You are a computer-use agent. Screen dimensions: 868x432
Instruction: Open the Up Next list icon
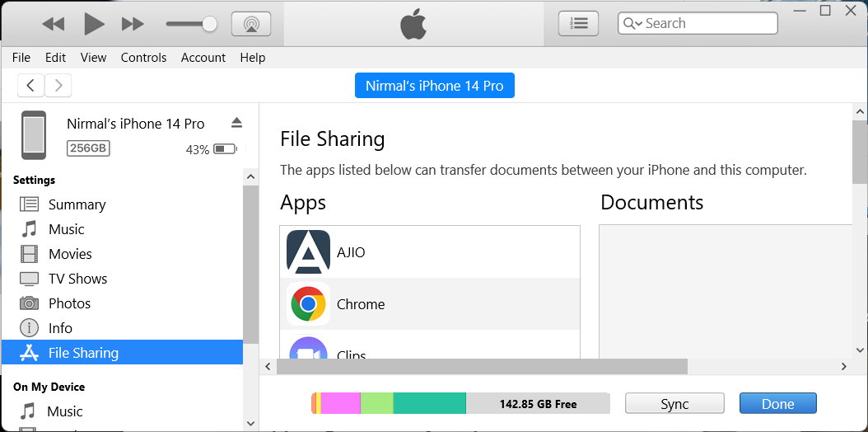pos(578,23)
